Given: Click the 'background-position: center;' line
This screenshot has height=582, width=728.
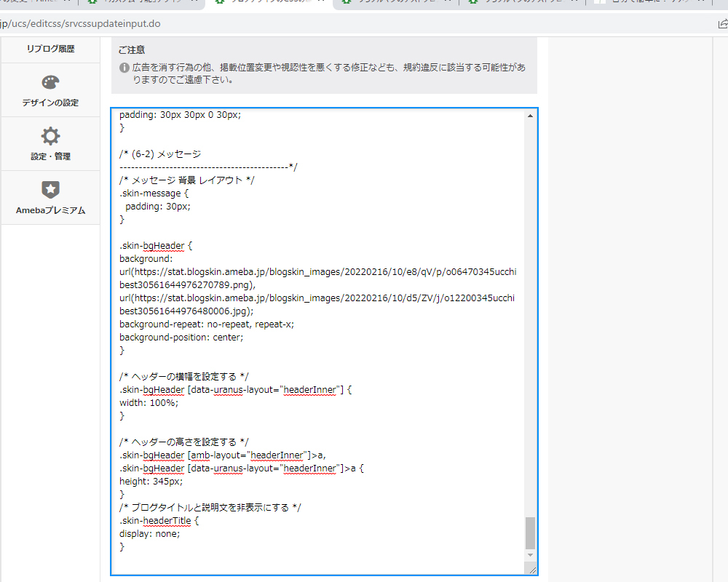Looking at the screenshot, I should [x=181, y=338].
